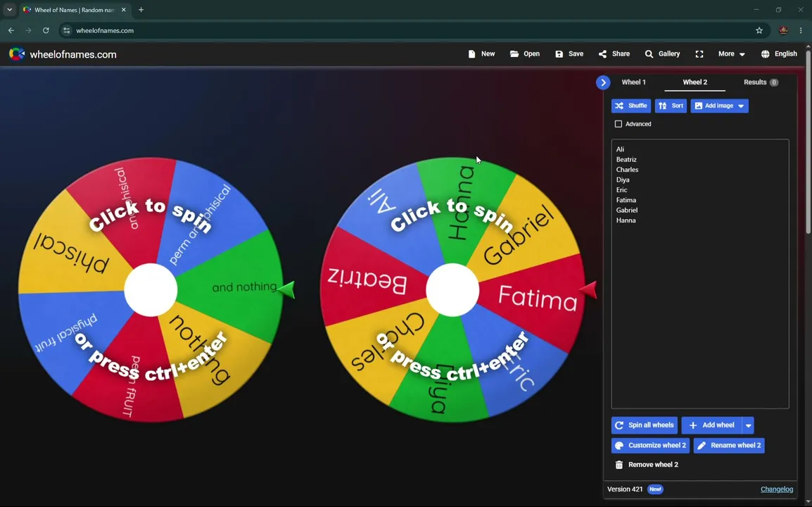Click Rename wheel 2
This screenshot has height=507, width=812.
pyautogui.click(x=729, y=445)
